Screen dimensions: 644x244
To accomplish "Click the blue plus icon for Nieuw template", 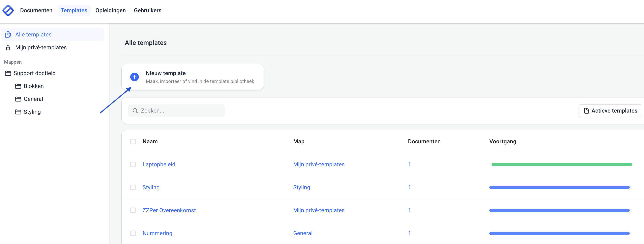I will [x=135, y=77].
